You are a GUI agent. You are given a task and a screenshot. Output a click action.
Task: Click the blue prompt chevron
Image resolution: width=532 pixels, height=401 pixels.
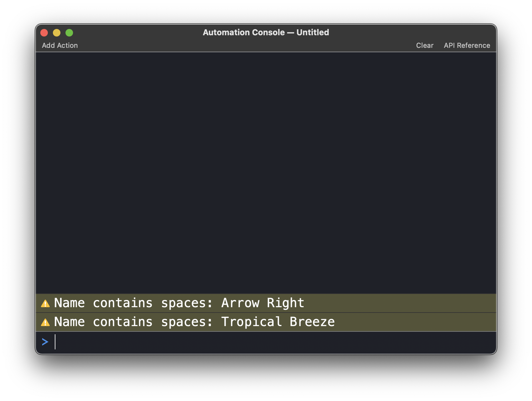(45, 342)
